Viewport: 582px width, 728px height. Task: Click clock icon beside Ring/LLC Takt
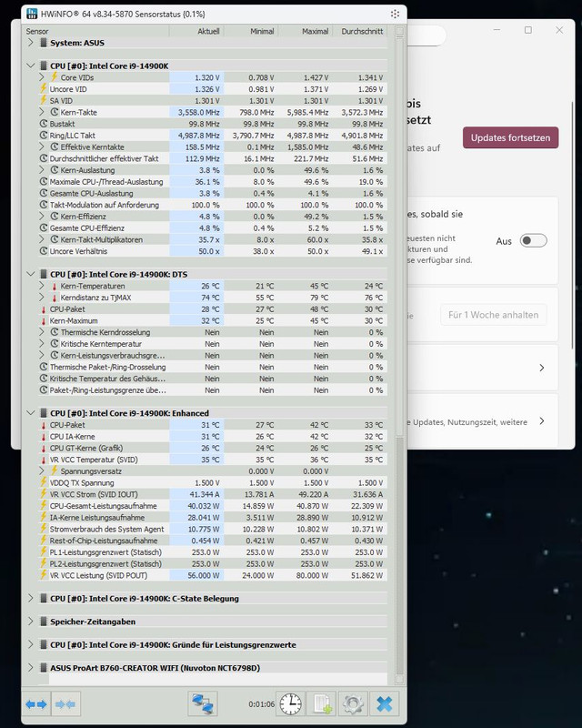coord(44,135)
